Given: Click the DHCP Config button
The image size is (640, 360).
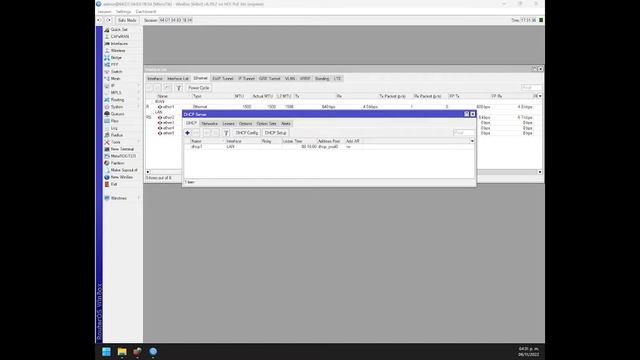Looking at the screenshot, I should tap(247, 133).
